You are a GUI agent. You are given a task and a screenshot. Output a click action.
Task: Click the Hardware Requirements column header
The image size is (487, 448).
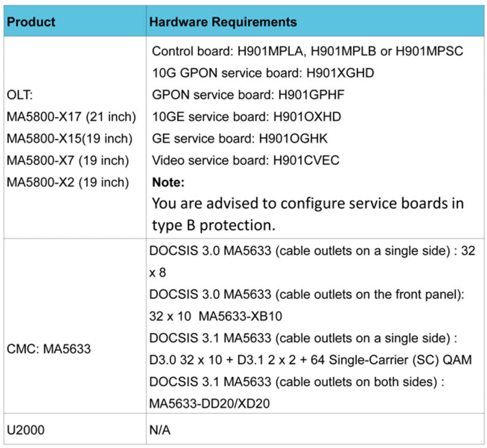tap(223, 22)
